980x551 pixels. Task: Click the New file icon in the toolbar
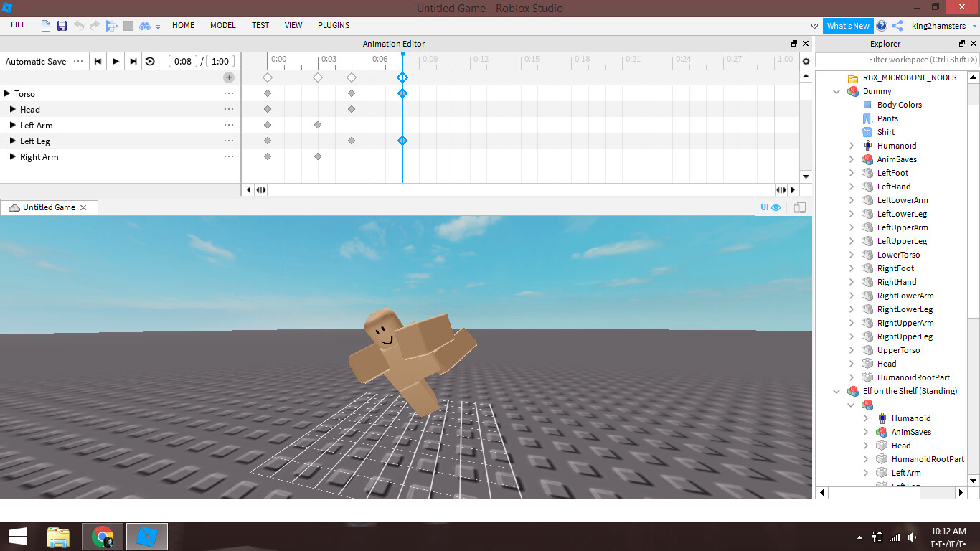[46, 26]
